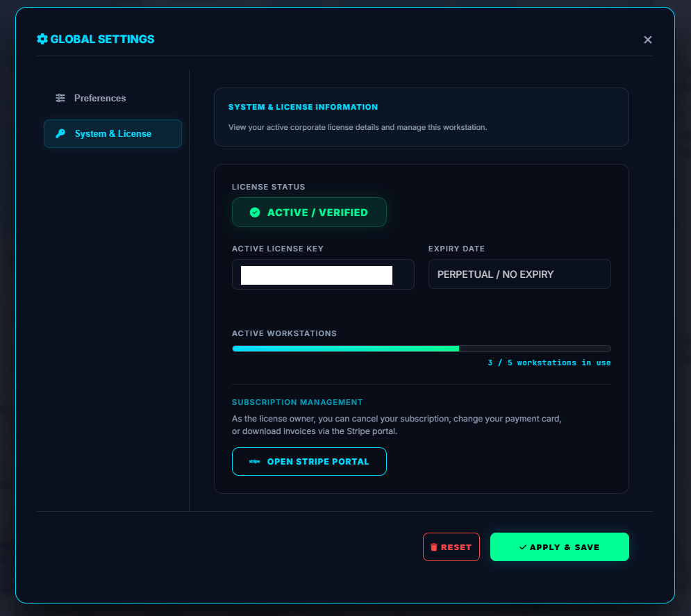Select the System & License tab
691x616 pixels.
pyautogui.click(x=113, y=133)
